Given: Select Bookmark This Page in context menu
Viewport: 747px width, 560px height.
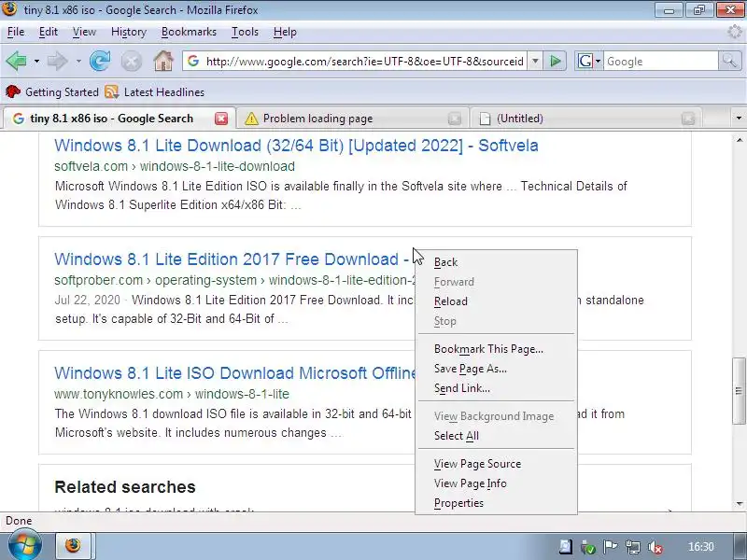Looking at the screenshot, I should point(496,349).
